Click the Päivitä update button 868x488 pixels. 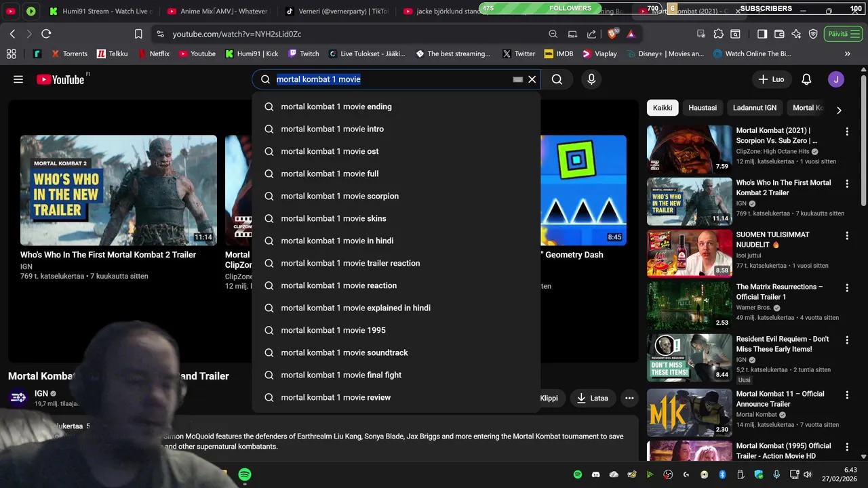(x=844, y=34)
